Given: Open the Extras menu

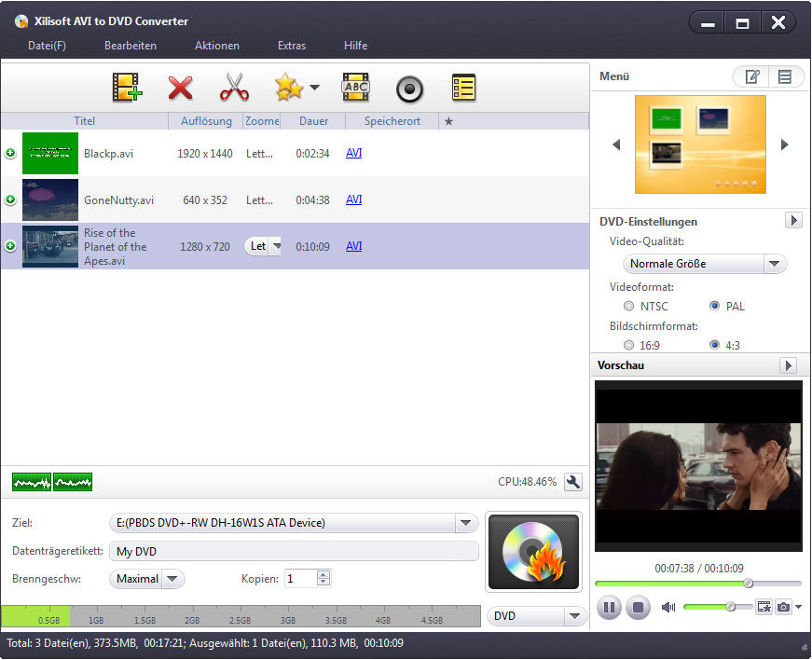Looking at the screenshot, I should pyautogui.click(x=292, y=46).
